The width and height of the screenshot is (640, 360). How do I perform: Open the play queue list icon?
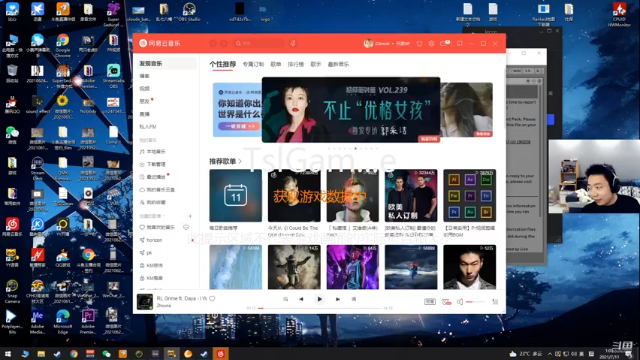pos(495,302)
